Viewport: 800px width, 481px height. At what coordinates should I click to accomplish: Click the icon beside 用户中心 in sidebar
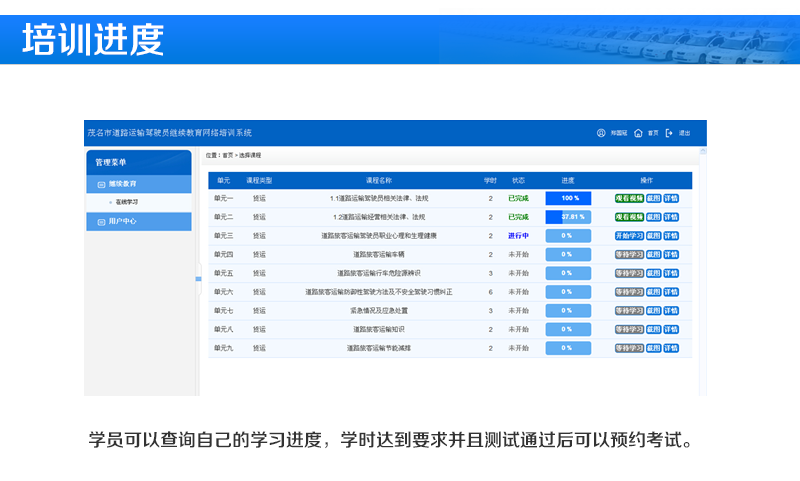[x=101, y=221]
